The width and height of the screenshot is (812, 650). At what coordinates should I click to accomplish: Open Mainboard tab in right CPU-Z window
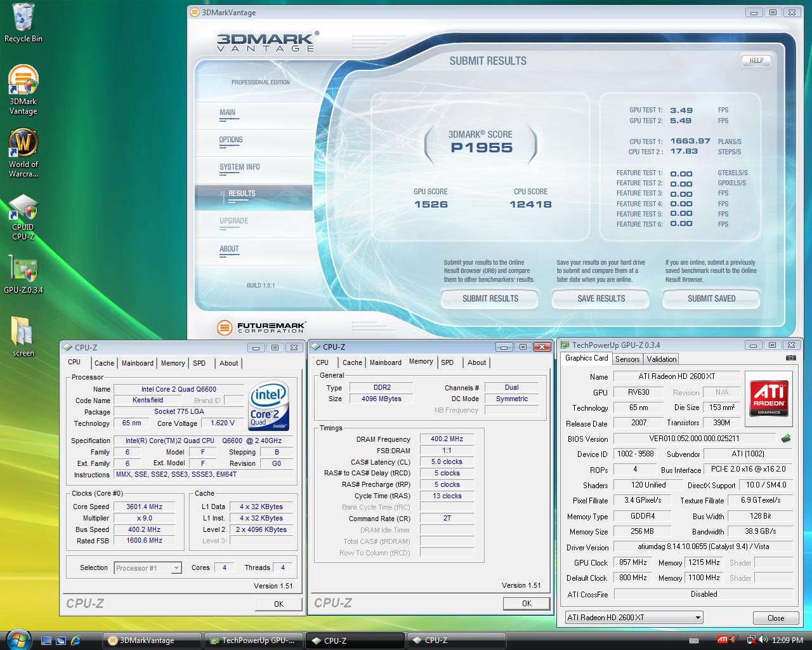pos(386,362)
